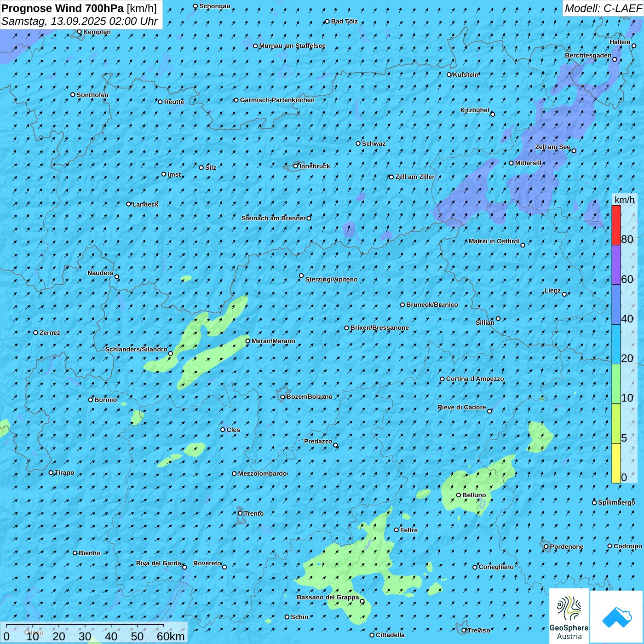Click the GeoSphere Austria logo
Screen dimensions: 644x644
(569, 616)
